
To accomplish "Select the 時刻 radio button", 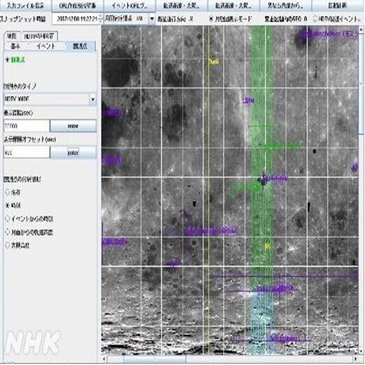I will (7, 205).
